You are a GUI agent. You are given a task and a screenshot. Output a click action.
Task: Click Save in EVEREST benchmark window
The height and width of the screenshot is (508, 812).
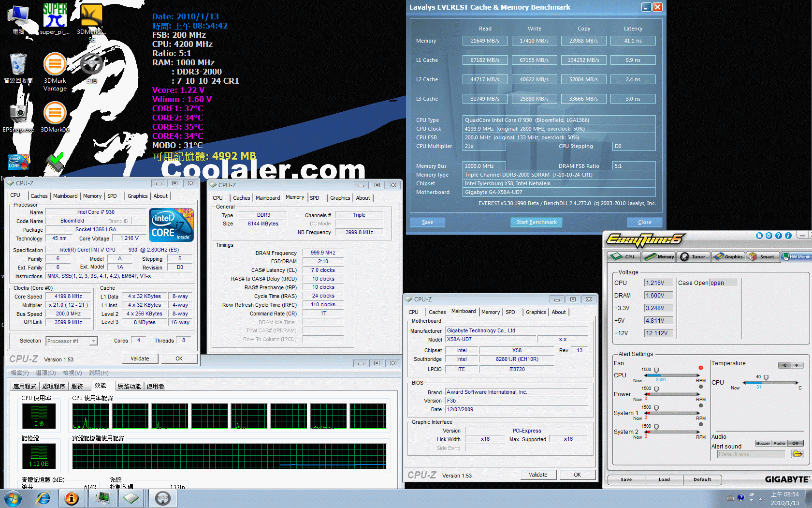pos(427,222)
